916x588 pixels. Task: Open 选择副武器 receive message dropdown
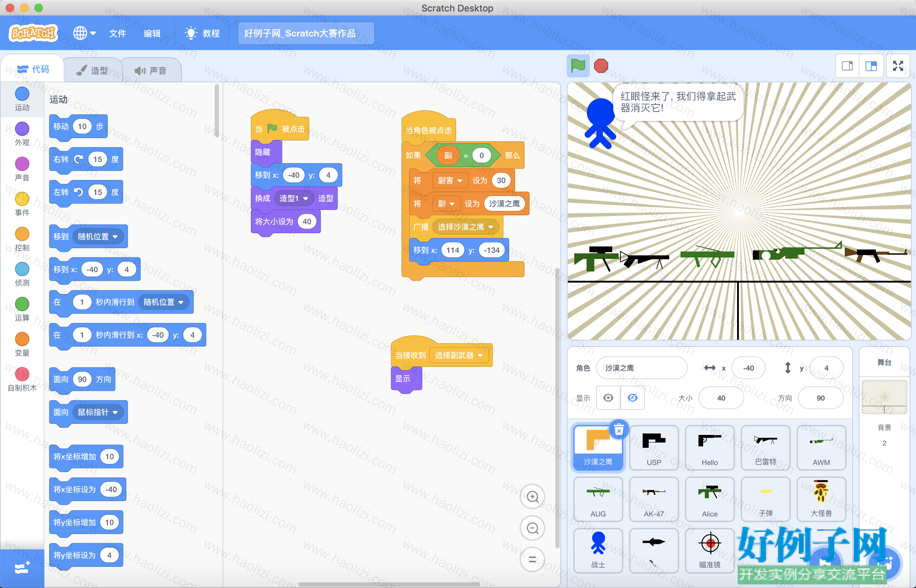pos(458,355)
